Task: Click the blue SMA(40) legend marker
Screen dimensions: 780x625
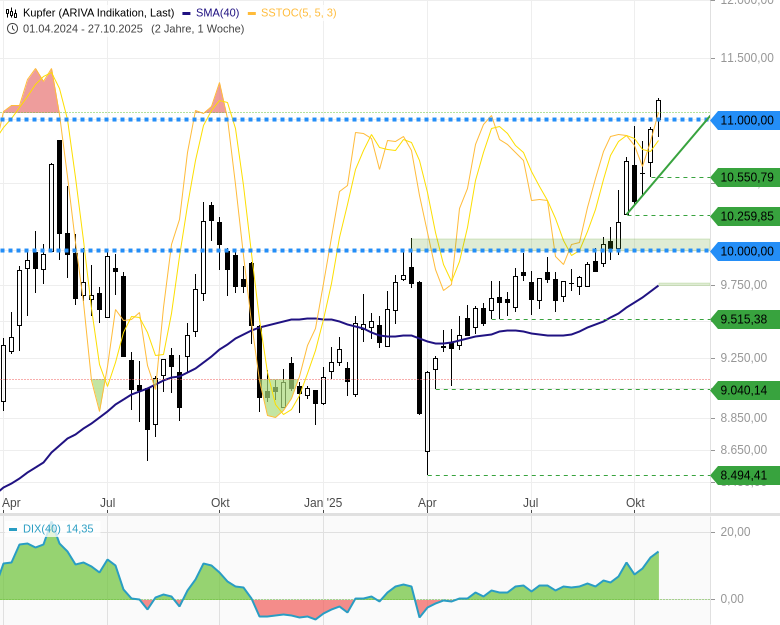Action: (186, 13)
